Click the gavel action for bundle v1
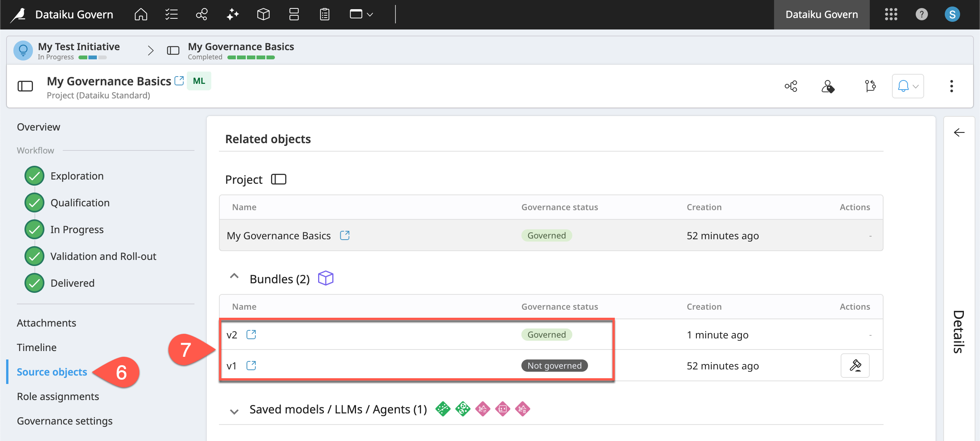980x441 pixels. (x=856, y=366)
